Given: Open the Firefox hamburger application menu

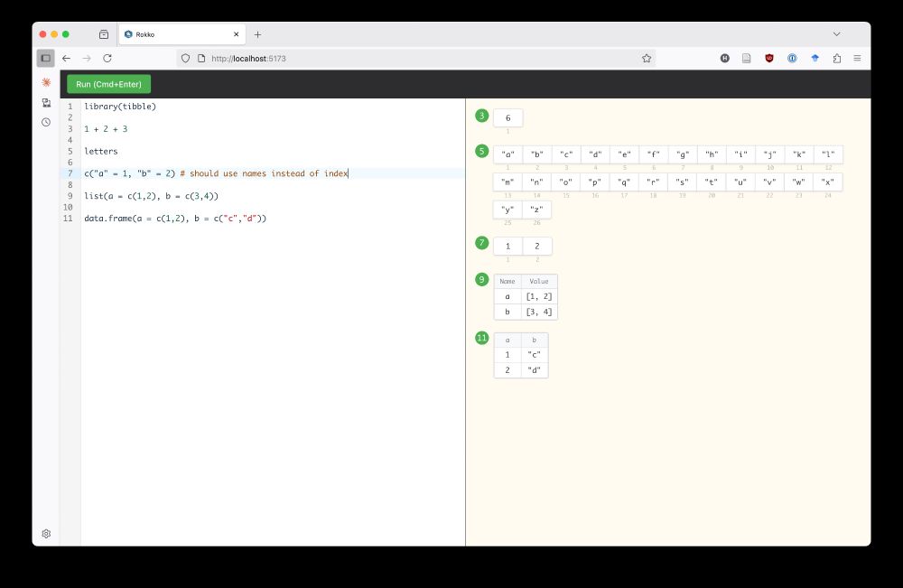Looking at the screenshot, I should (857, 58).
